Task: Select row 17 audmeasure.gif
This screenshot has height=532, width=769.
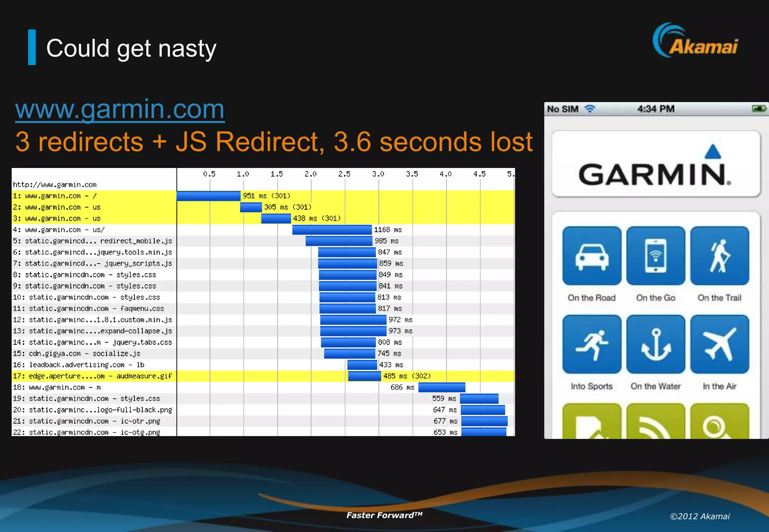Action: click(263, 376)
